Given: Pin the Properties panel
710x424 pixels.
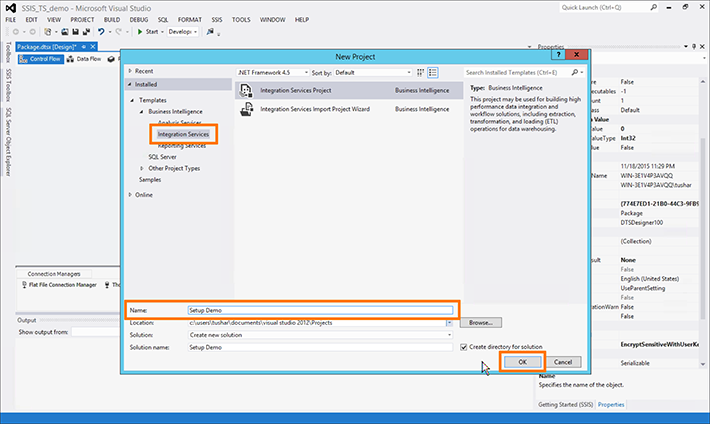Looking at the screenshot, I should pyautogui.click(x=694, y=46).
